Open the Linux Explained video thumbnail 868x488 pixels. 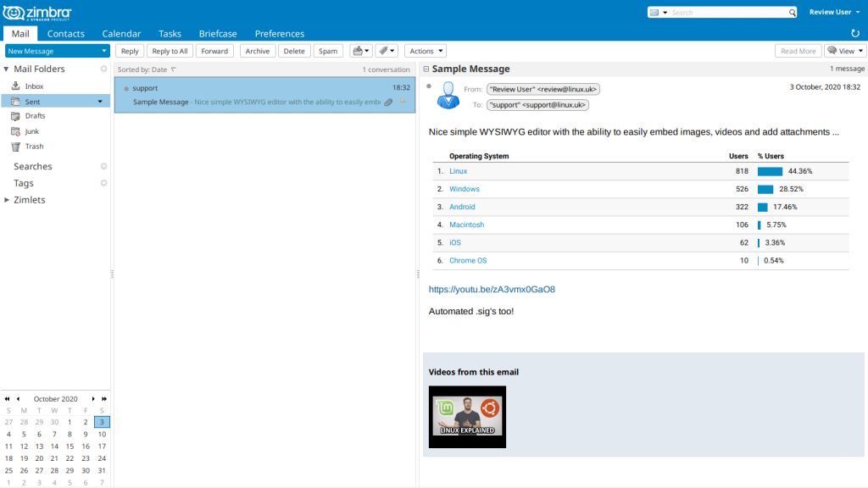click(x=467, y=417)
